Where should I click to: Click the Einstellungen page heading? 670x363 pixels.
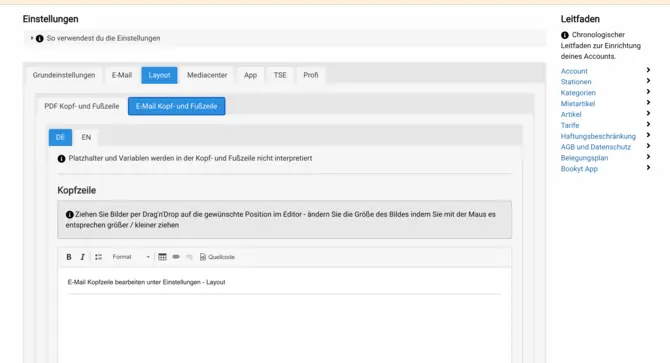[50, 19]
